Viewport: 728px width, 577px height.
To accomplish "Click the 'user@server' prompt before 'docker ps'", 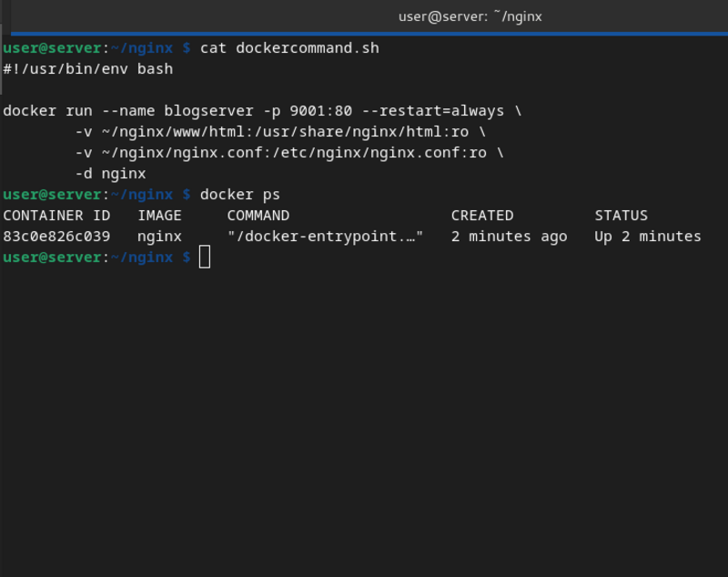I will click(53, 195).
